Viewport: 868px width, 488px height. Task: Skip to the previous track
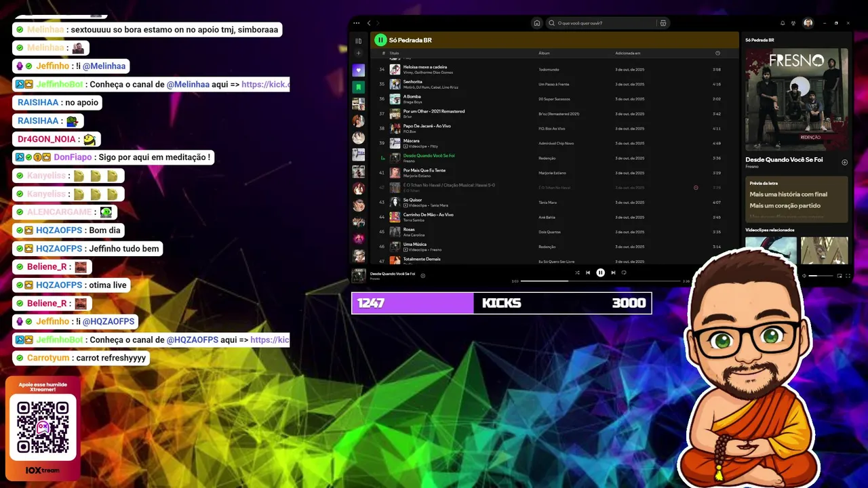(x=588, y=272)
